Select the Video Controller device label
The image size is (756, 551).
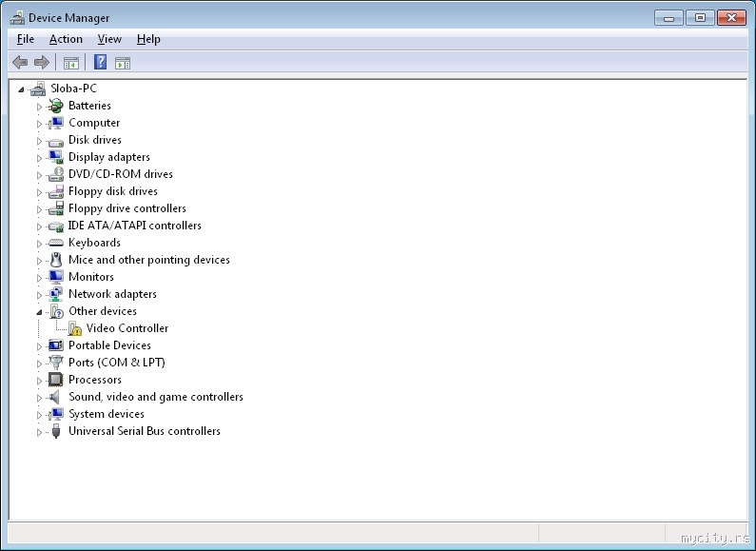point(127,328)
